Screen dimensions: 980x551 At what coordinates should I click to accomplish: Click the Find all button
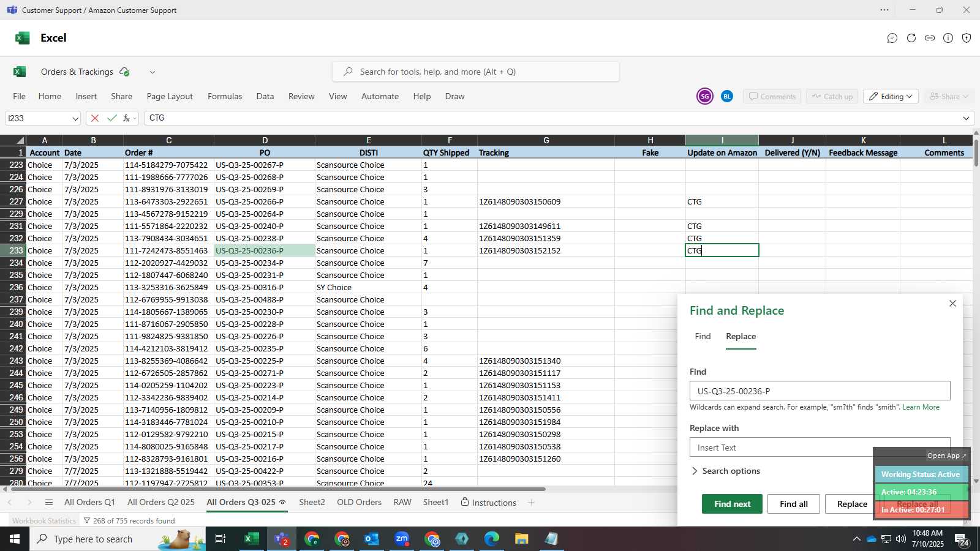click(x=794, y=504)
